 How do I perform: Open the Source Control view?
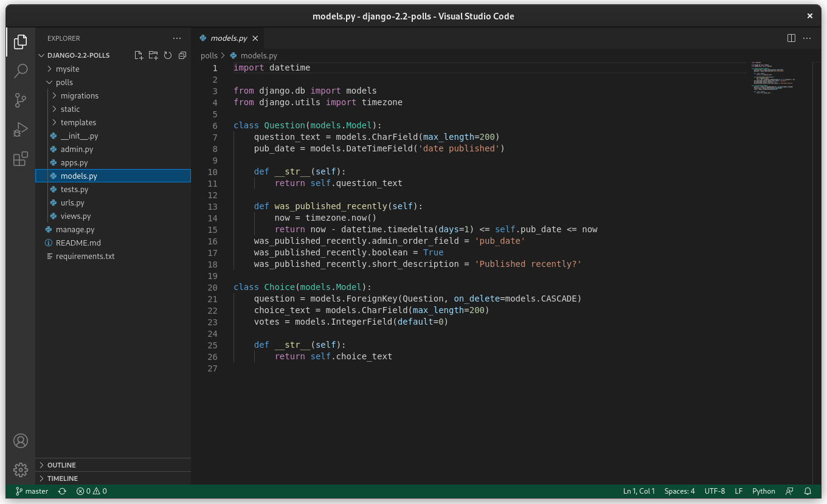click(21, 100)
